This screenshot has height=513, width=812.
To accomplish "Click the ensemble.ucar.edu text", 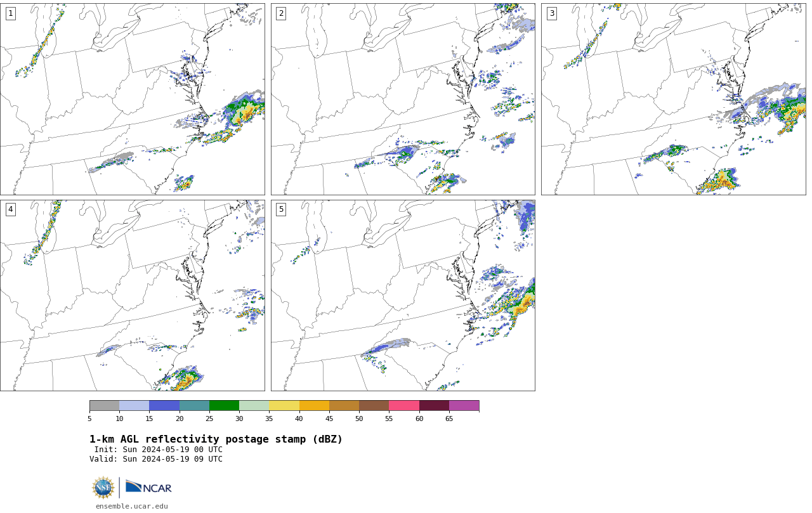I will pos(132,506).
